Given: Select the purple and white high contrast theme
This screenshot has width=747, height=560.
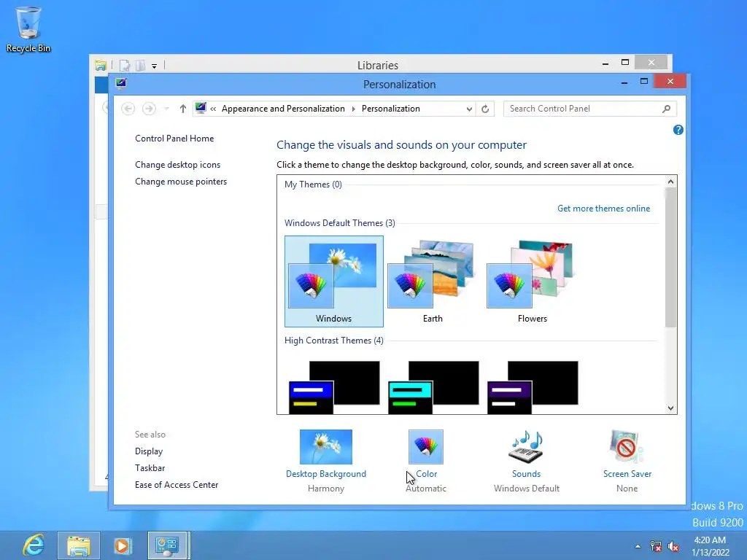Looking at the screenshot, I should point(533,386).
